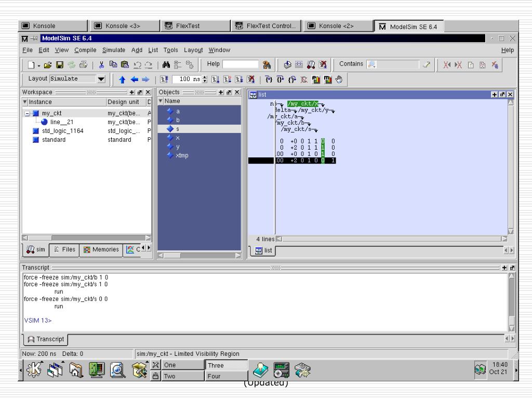
Task: Click the hand stop icon
Action: (x=339, y=79)
